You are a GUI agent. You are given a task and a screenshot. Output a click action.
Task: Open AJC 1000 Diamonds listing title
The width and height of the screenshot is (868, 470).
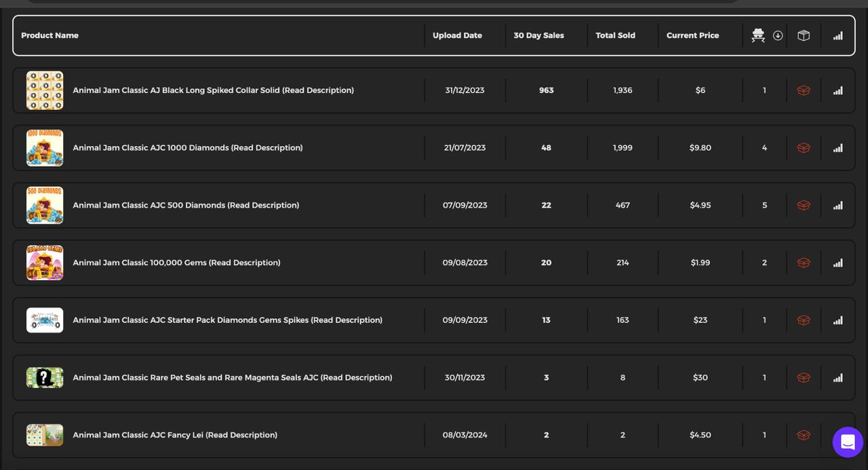pos(188,148)
